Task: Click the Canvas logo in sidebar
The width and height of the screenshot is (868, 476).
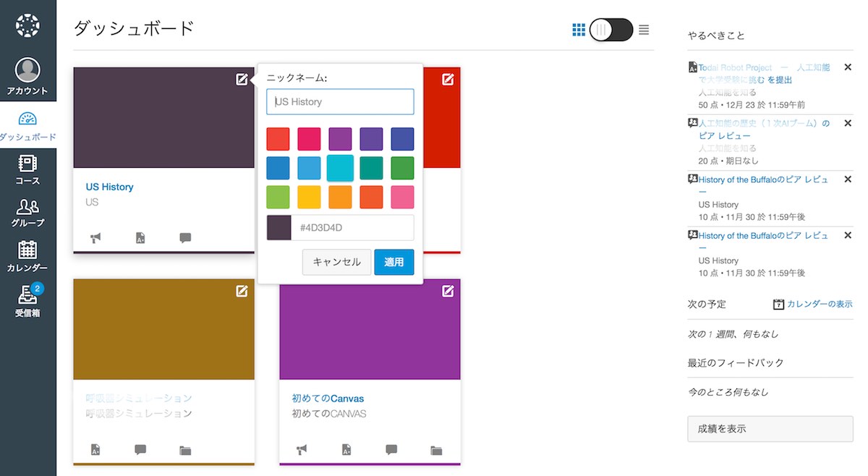Action: tap(27, 25)
